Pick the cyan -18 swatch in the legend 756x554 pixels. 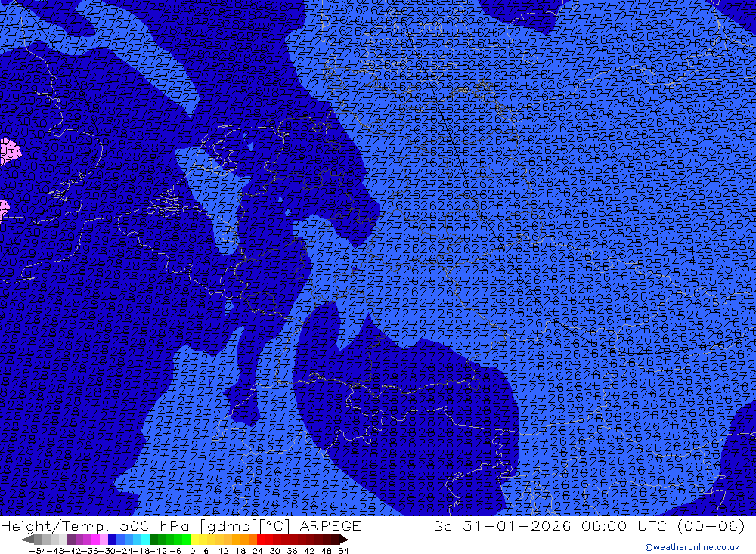click(x=145, y=540)
